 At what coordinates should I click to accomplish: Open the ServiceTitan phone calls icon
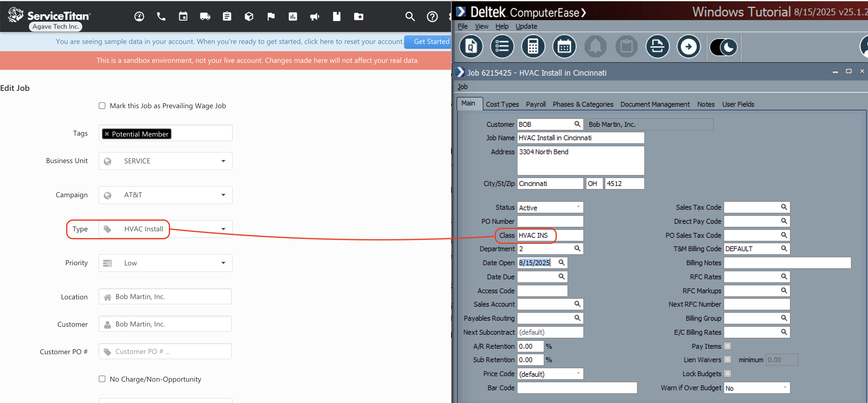click(161, 16)
